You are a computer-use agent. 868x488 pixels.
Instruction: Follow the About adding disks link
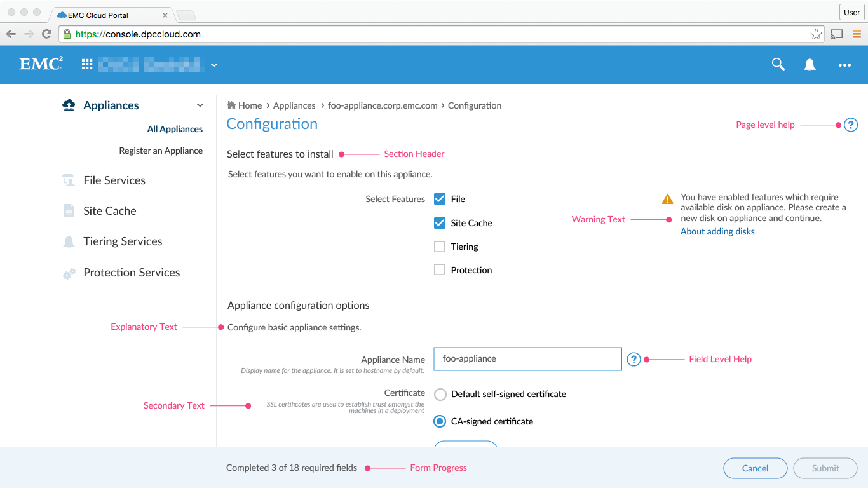pos(717,231)
